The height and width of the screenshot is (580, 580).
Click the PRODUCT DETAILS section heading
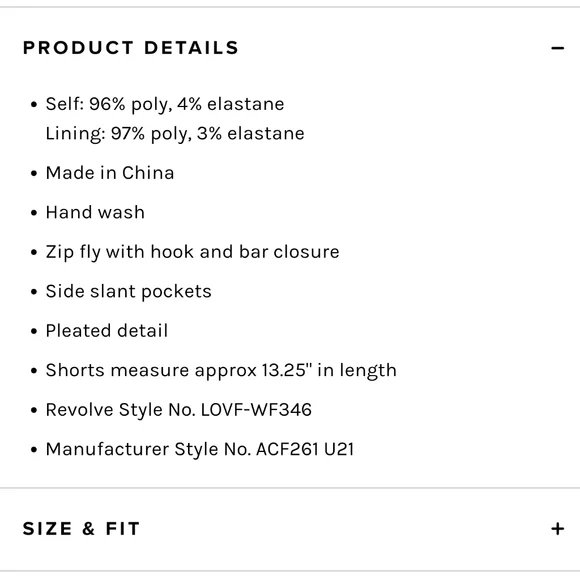(131, 48)
